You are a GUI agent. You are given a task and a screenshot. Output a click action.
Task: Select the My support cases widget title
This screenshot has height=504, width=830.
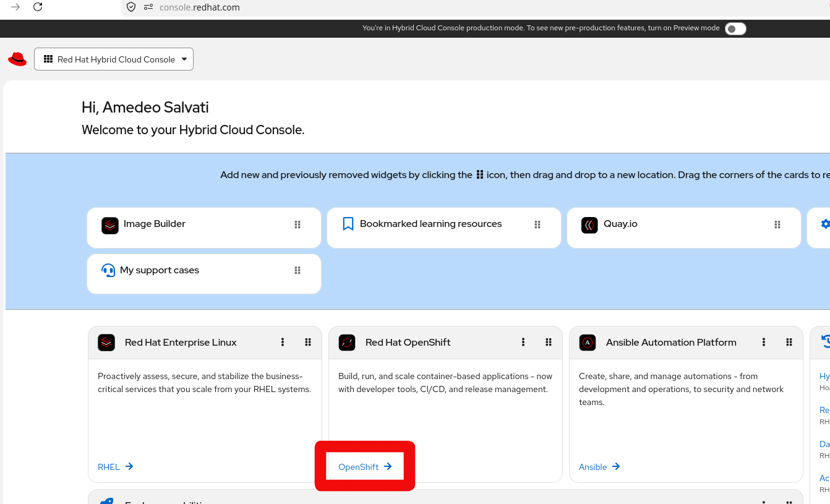point(160,270)
